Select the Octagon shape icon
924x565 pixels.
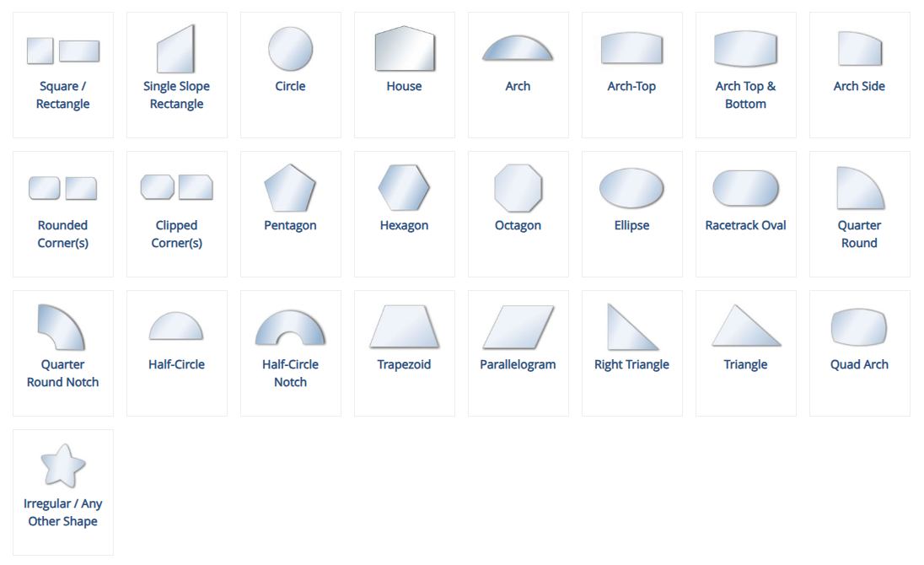(x=518, y=188)
